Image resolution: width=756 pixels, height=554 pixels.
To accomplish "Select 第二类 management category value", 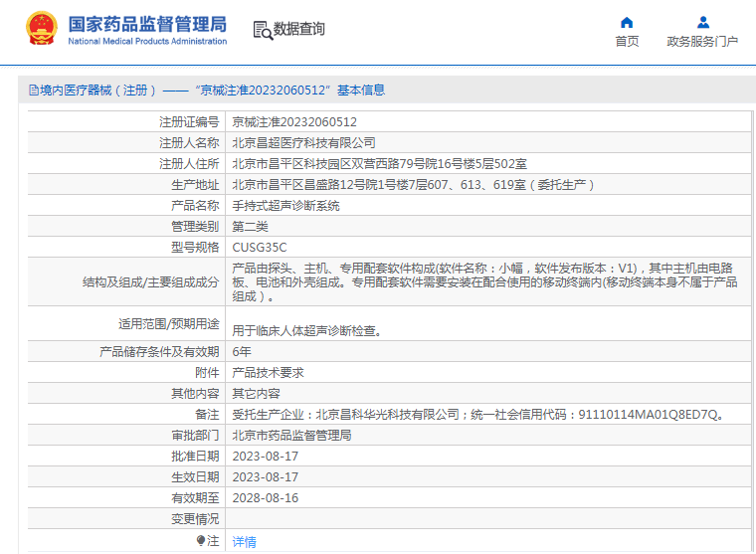I will click(x=251, y=227).
